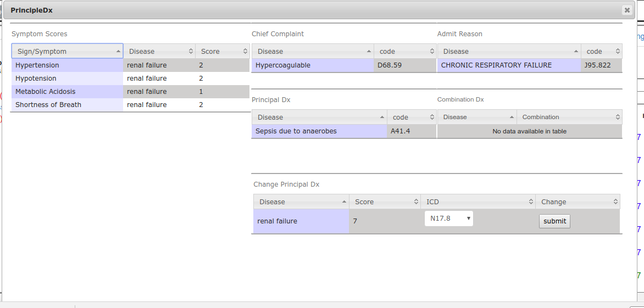Open the ICD N17.8 dropdown
Viewport: 644px width, 308px height.
(449, 219)
